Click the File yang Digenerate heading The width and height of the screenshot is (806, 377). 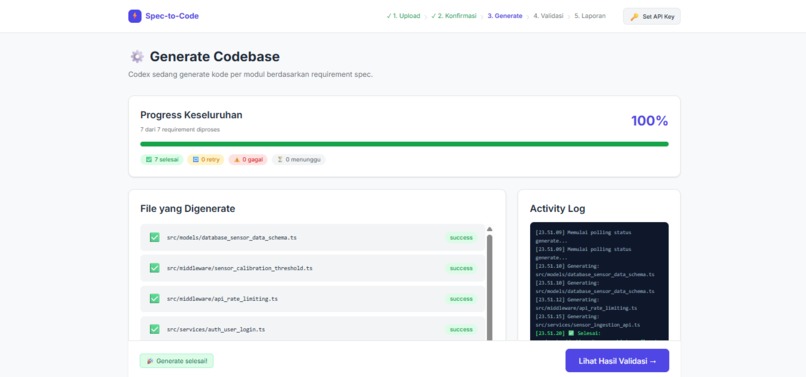pyautogui.click(x=188, y=209)
